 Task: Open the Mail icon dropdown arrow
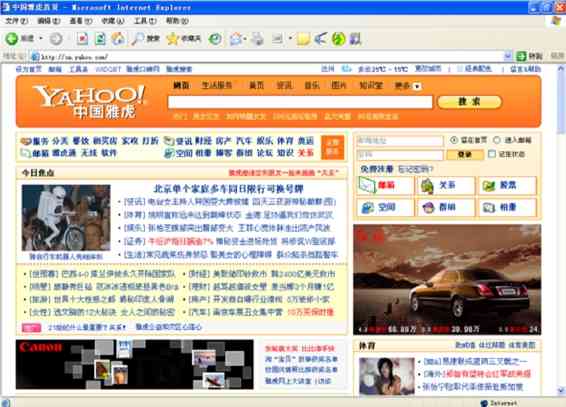245,39
